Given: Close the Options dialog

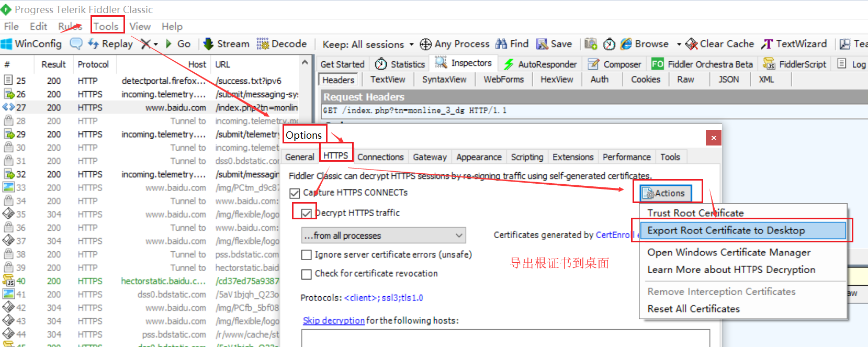Looking at the screenshot, I should click(714, 138).
